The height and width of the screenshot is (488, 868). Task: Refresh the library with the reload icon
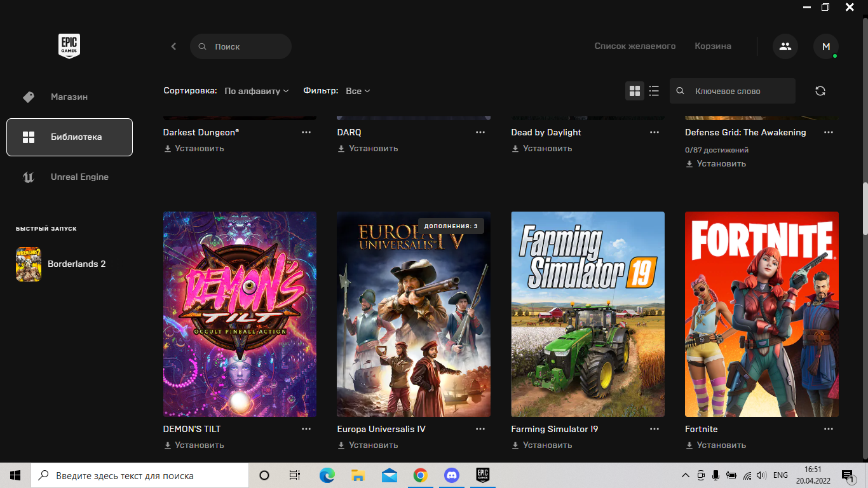[x=820, y=91]
